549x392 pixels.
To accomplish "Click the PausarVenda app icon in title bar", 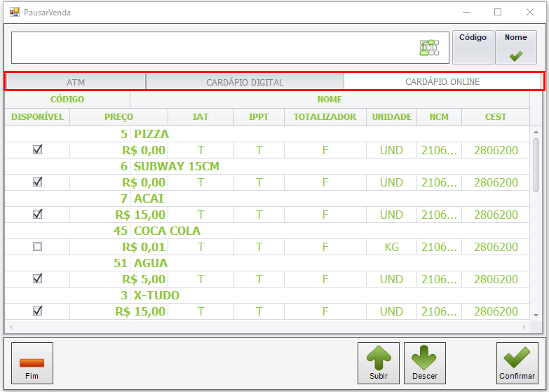I will pos(14,12).
